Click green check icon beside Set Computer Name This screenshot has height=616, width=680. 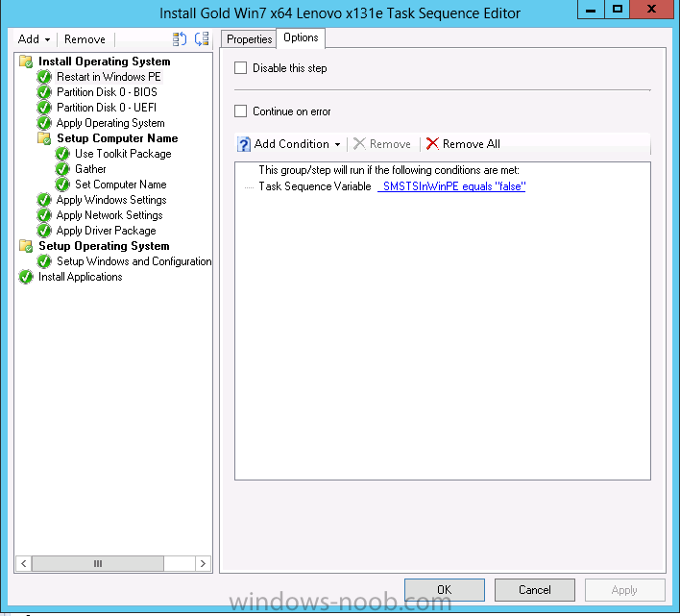[x=62, y=185]
